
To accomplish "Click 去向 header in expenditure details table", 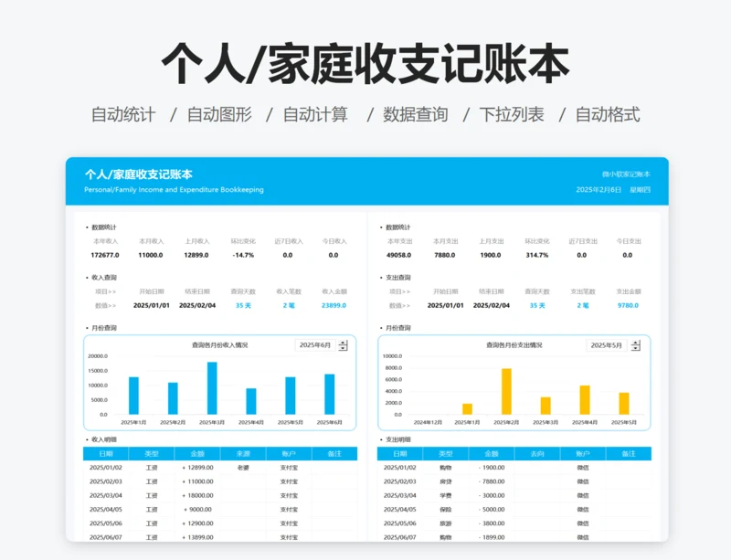I will pyautogui.click(x=537, y=454).
